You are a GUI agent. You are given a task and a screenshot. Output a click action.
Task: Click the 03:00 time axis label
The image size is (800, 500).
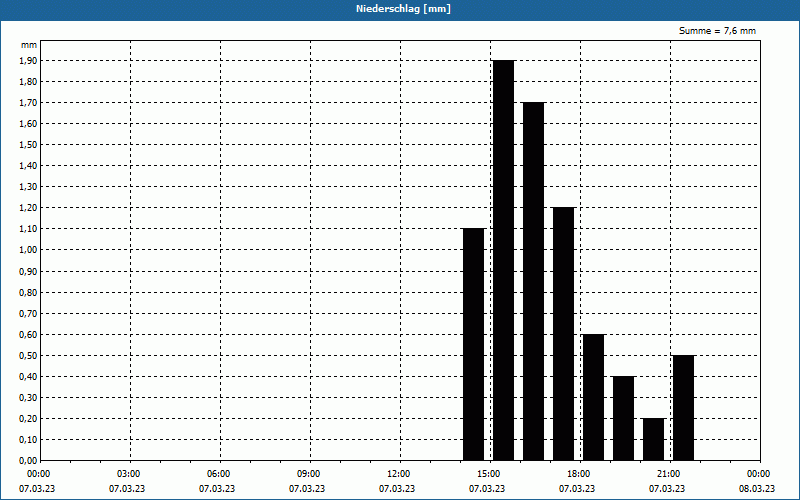click(x=131, y=474)
